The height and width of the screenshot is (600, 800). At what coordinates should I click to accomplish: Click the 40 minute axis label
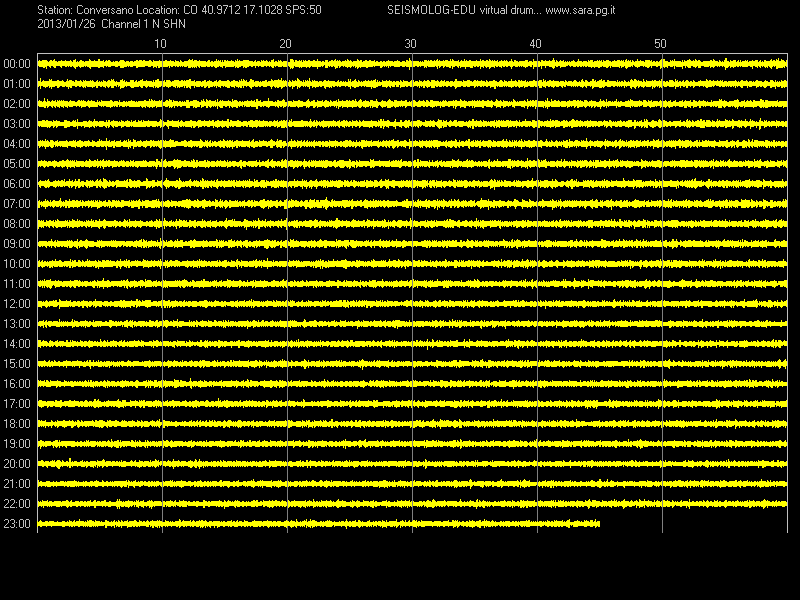tap(535, 44)
